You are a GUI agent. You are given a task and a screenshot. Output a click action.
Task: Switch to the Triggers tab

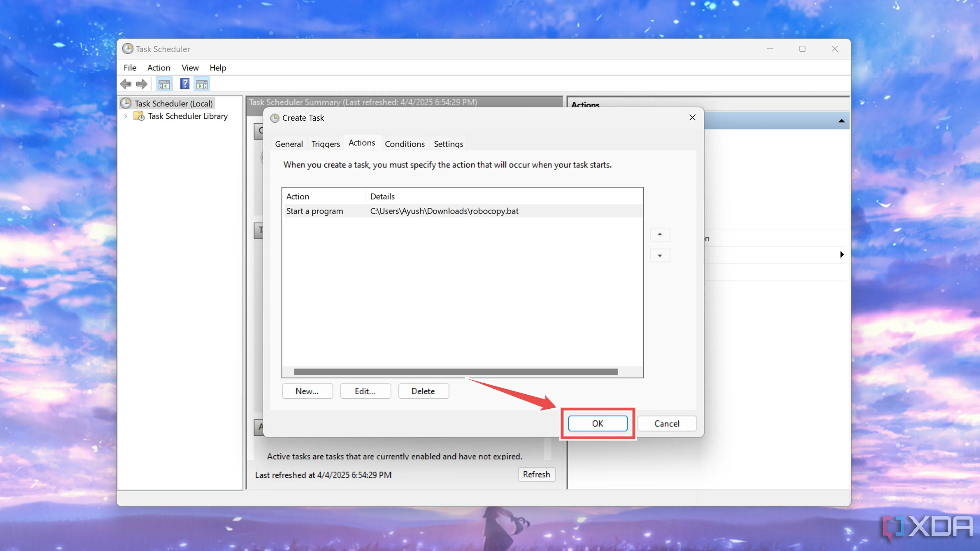(325, 144)
